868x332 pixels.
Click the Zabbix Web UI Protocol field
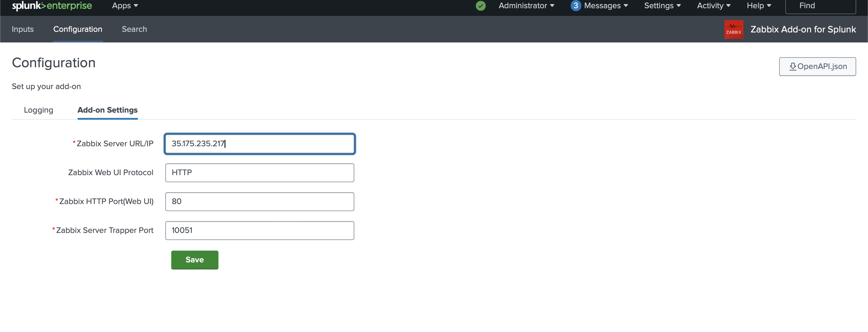pyautogui.click(x=260, y=173)
